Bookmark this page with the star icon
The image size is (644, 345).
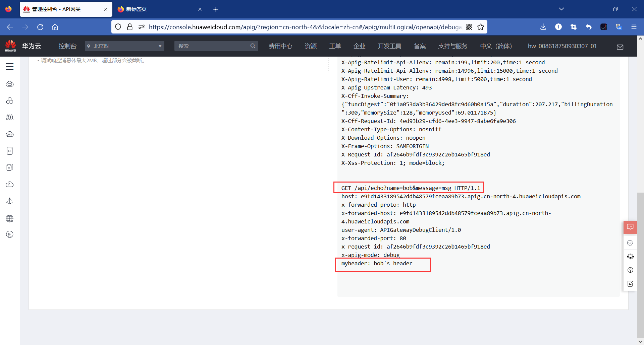[x=481, y=27]
